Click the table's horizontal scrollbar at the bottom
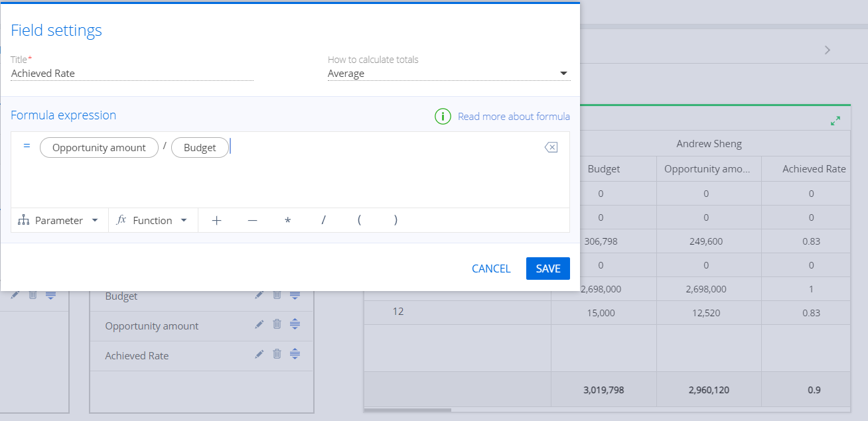Image resolution: width=868 pixels, height=421 pixels. [x=407, y=410]
